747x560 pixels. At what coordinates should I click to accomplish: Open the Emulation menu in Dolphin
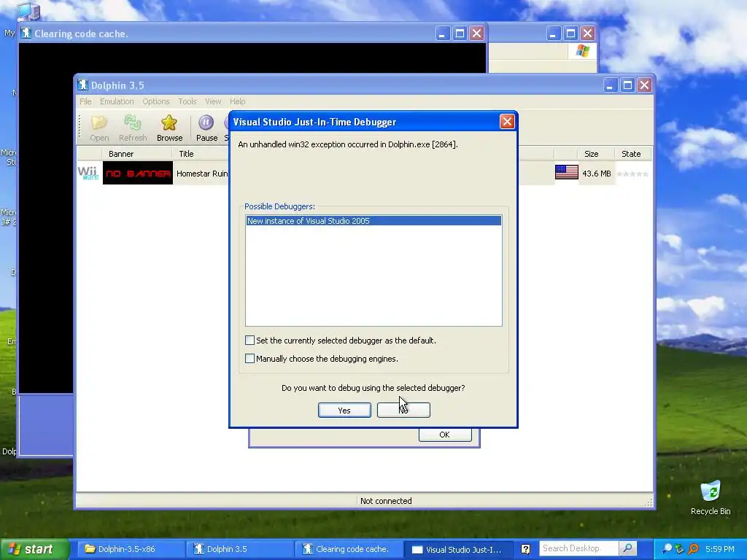pos(117,101)
